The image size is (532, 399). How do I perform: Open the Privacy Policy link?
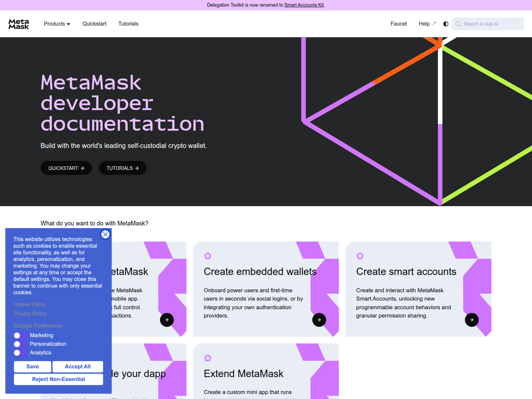click(x=30, y=314)
